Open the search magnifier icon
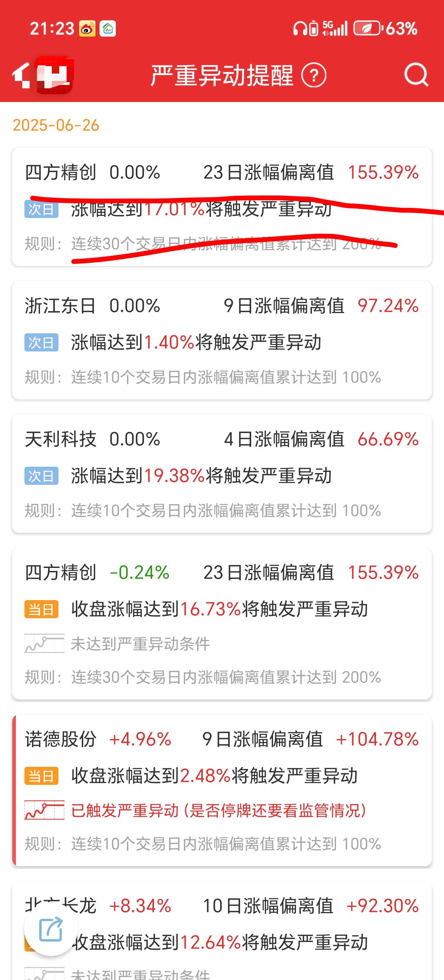This screenshot has width=444, height=980. pos(416,75)
